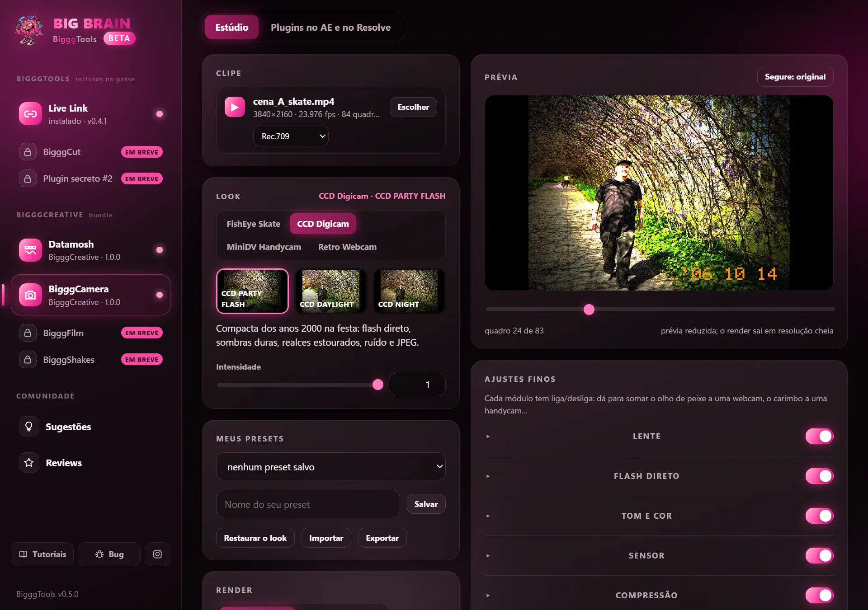Open the Rec.709 color space dropdown
This screenshot has width=868, height=610.
[291, 136]
